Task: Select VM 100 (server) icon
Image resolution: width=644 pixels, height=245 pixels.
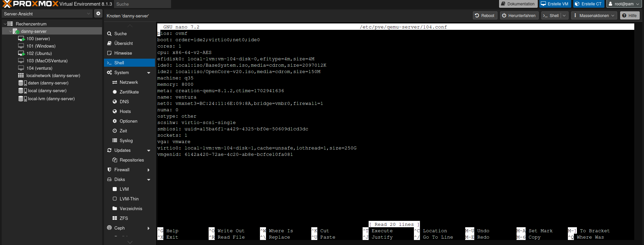Action: [21, 39]
